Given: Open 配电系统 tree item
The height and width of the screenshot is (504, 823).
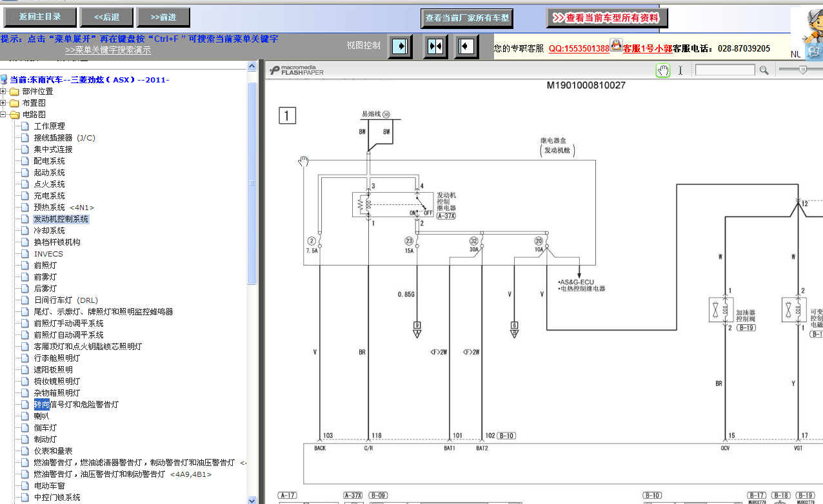Looking at the screenshot, I should (x=49, y=161).
